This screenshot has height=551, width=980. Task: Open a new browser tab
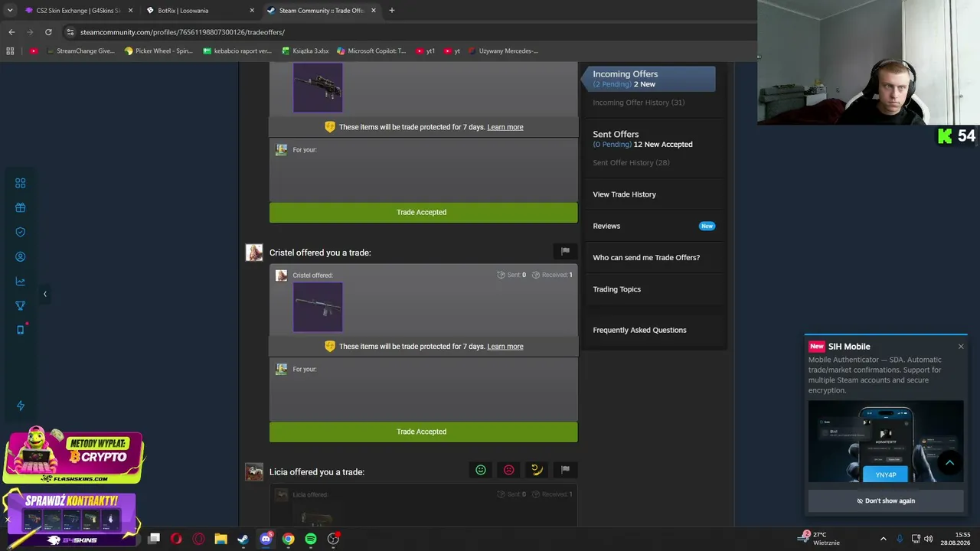point(392,11)
